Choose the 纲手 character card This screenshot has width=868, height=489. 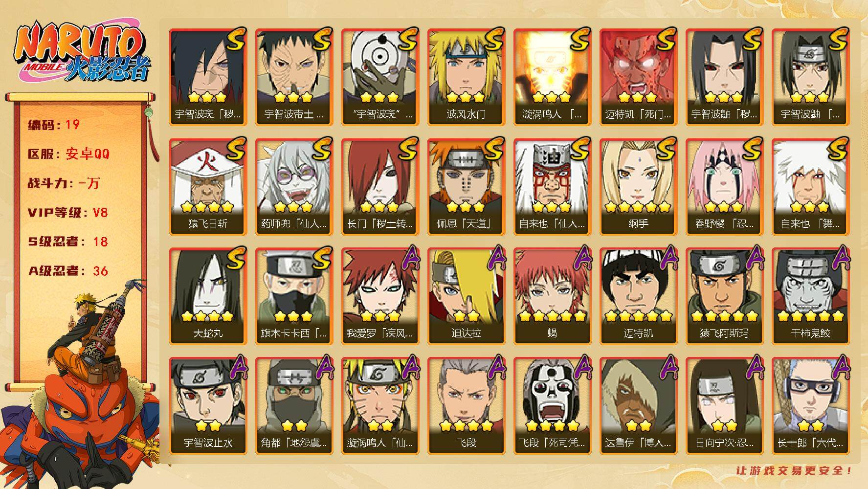point(638,187)
